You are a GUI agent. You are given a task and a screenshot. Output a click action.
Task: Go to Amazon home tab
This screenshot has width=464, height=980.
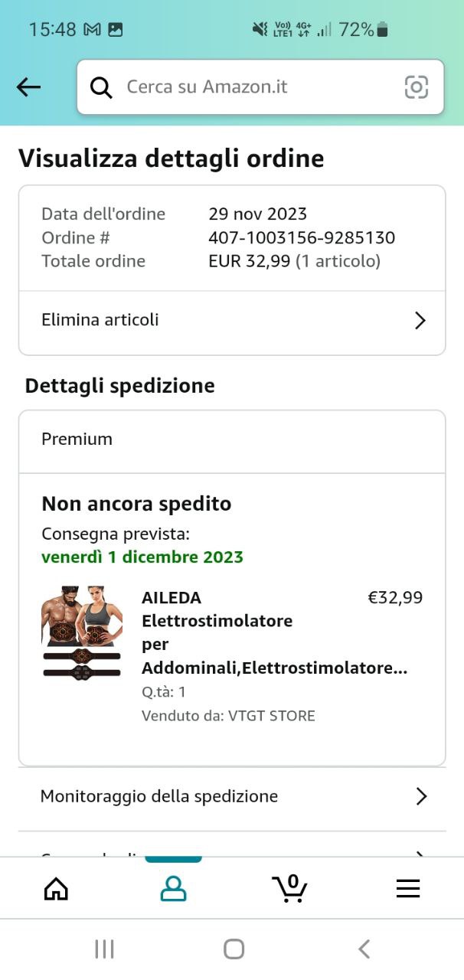coord(57,888)
